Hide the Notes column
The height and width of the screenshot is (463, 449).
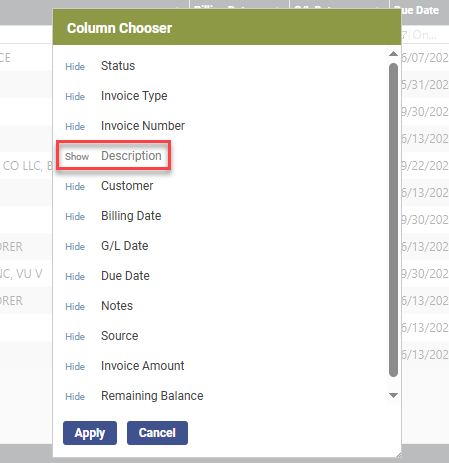[x=75, y=306]
